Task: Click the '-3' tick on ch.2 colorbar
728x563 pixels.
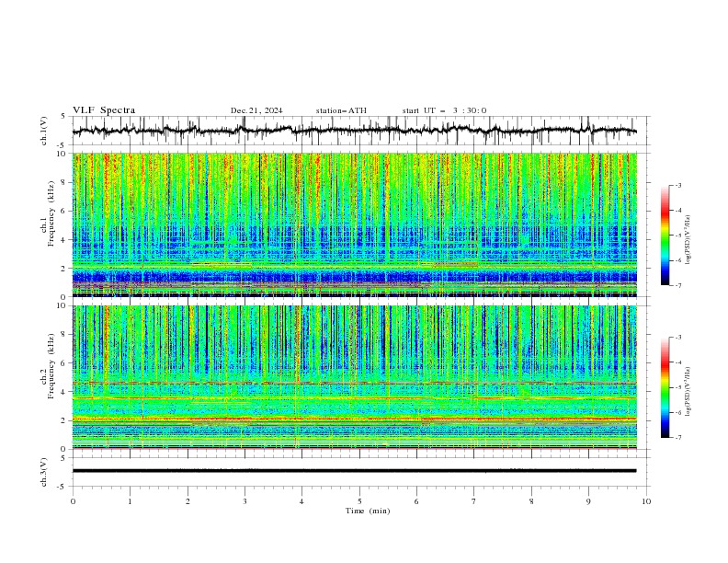Action: [678, 338]
